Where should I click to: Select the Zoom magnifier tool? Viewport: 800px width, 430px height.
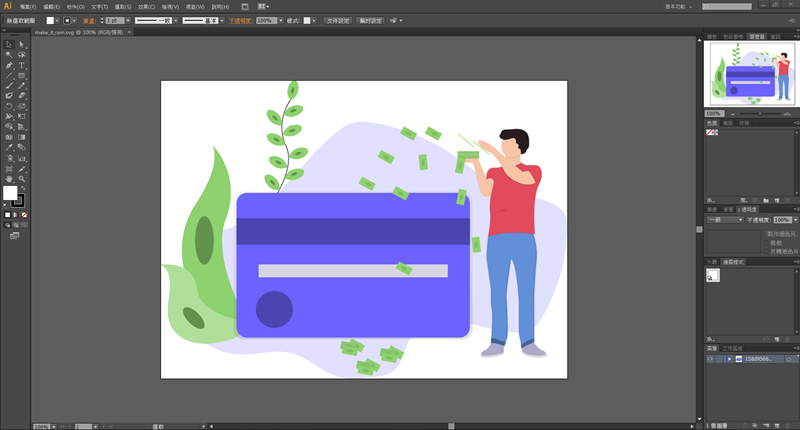(21, 179)
